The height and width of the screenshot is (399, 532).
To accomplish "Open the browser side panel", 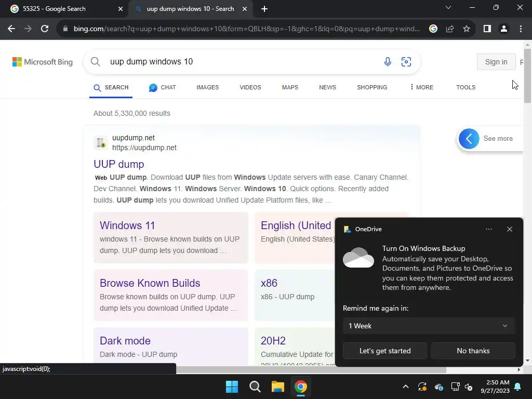I will [487, 29].
